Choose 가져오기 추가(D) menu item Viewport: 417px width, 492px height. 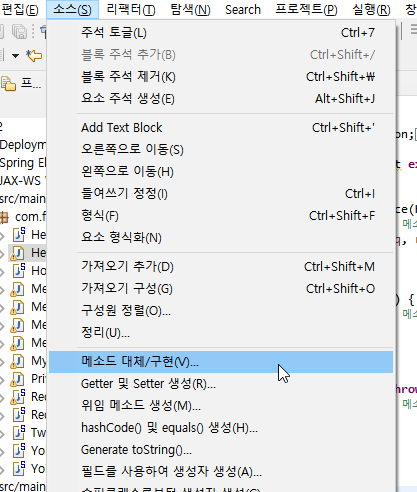pyautogui.click(x=221, y=267)
